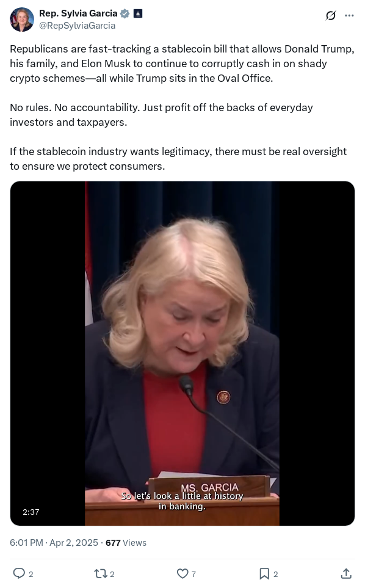Screen dimensions: 365x588
Task: Click the reply count number 2
Action: click(x=31, y=574)
